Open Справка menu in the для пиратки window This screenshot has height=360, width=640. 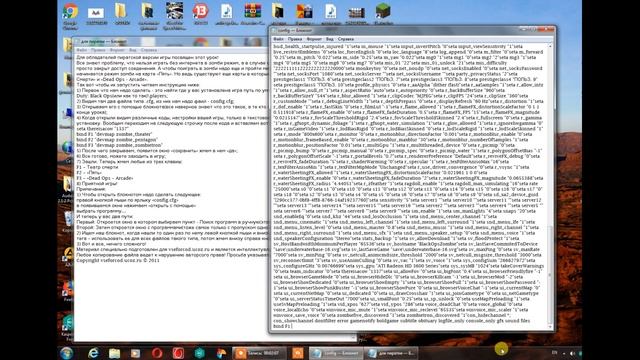[149, 50]
